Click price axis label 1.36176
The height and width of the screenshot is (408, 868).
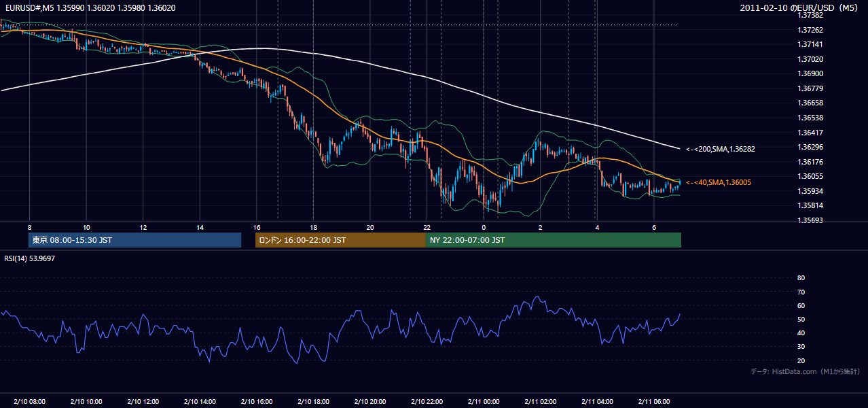(x=811, y=162)
